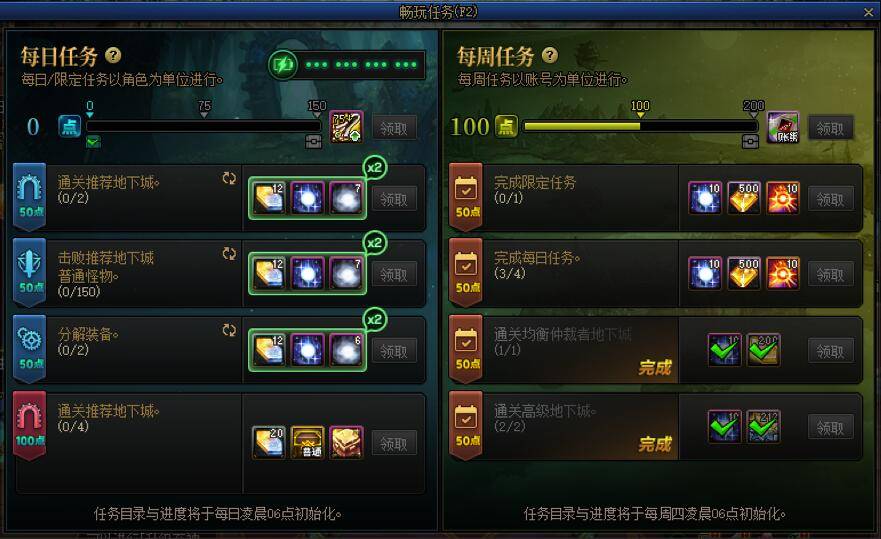Image resolution: width=881 pixels, height=539 pixels.
Task: Refresh the 击败推荐地下城普通怪物 task
Action: click(229, 253)
